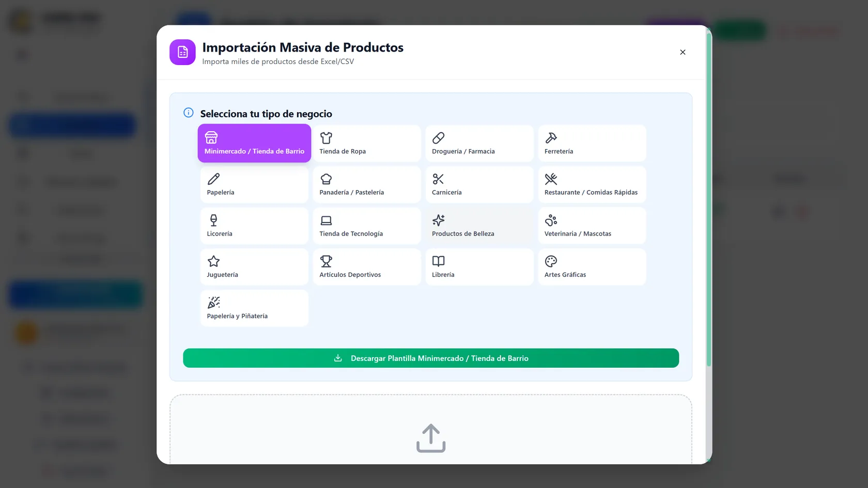Click the party popper icon for Papelería y Piñatería

pyautogui.click(x=213, y=303)
